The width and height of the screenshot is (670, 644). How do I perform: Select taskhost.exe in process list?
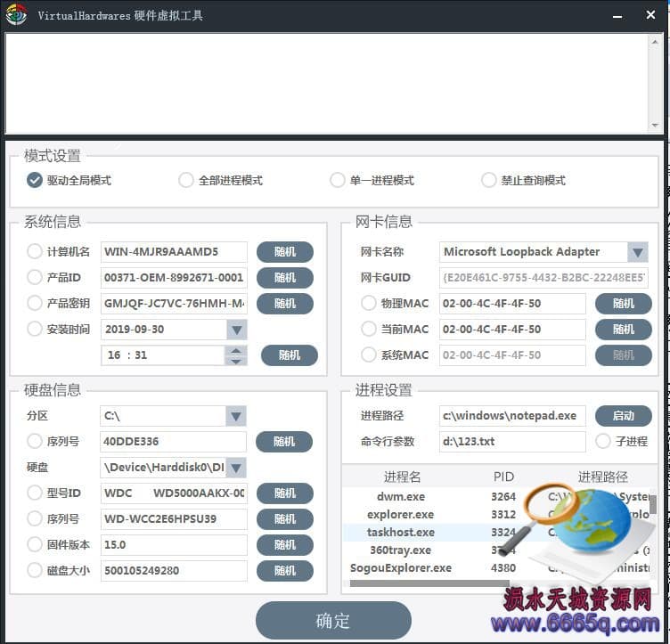[x=400, y=533]
